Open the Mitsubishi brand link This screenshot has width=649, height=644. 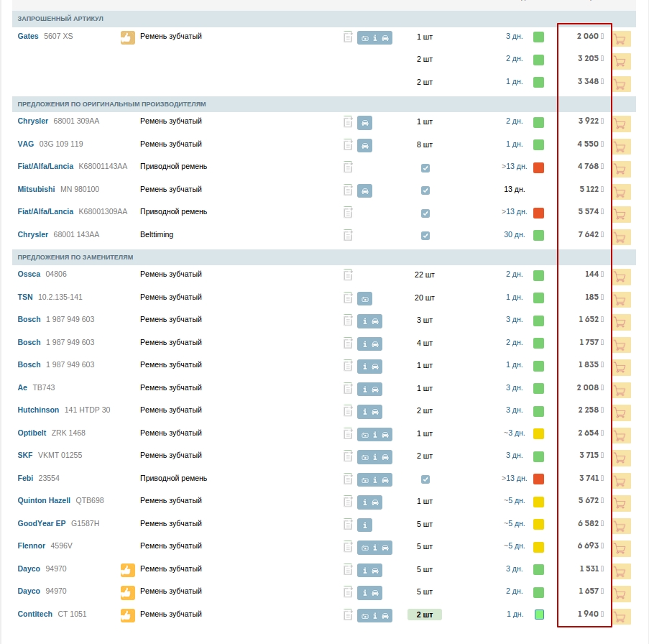(x=36, y=189)
